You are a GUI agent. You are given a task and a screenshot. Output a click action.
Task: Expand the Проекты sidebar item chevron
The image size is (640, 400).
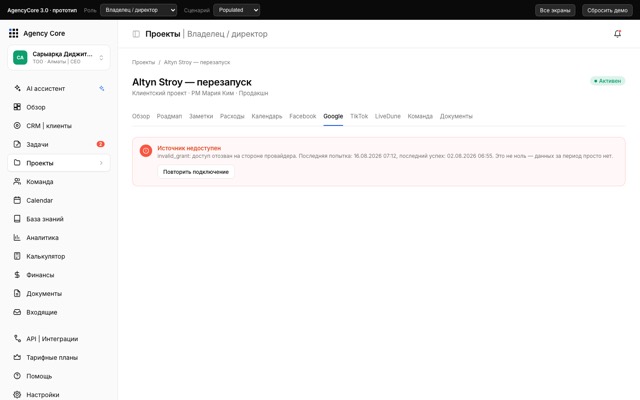pyautogui.click(x=101, y=163)
